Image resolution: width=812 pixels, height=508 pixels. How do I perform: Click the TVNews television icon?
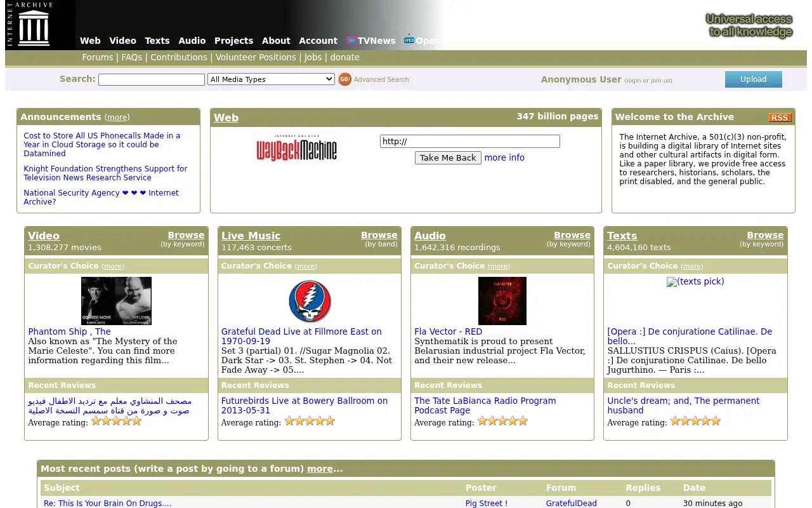pos(351,40)
